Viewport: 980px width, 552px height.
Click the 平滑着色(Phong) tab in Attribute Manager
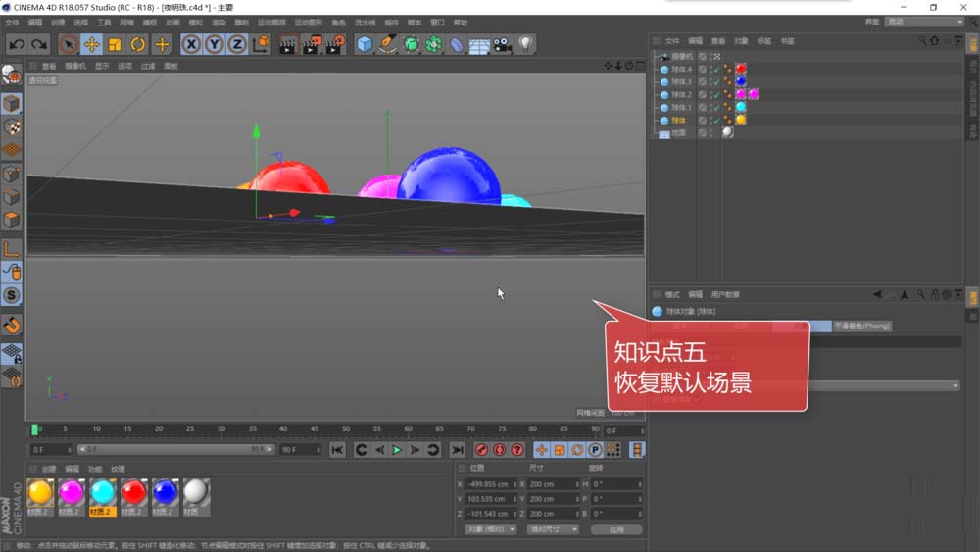tap(861, 326)
